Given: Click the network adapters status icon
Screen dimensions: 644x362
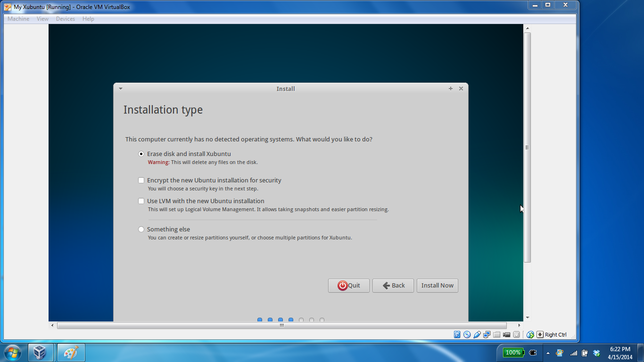Looking at the screenshot, I should click(487, 335).
